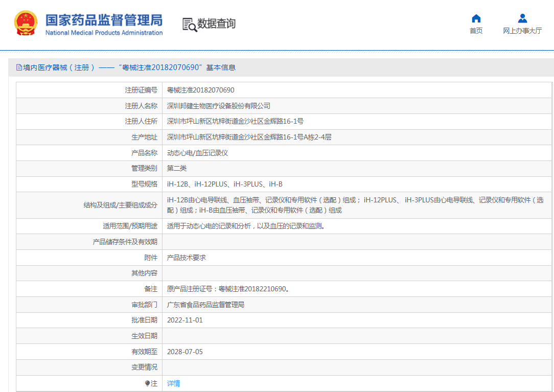Screen dimensions: 554x392
Task: Click the magnifying glass inside 数据查询 icon
Action: click(x=192, y=27)
